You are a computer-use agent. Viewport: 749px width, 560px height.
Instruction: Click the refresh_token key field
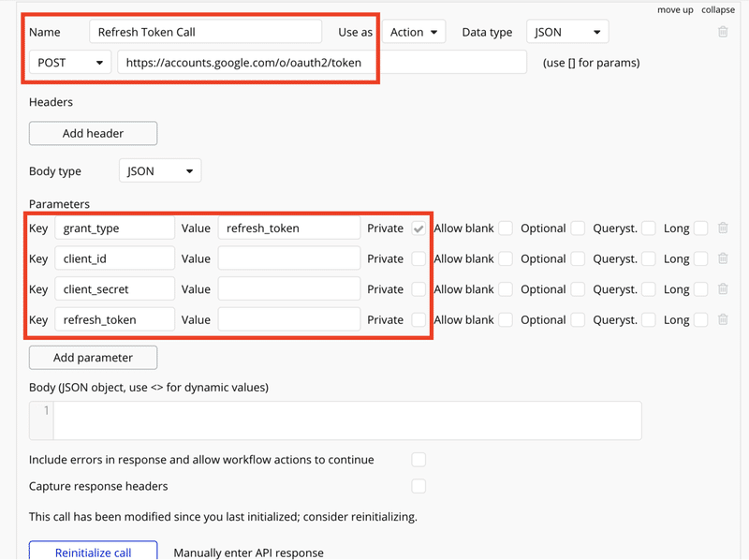click(x=114, y=320)
